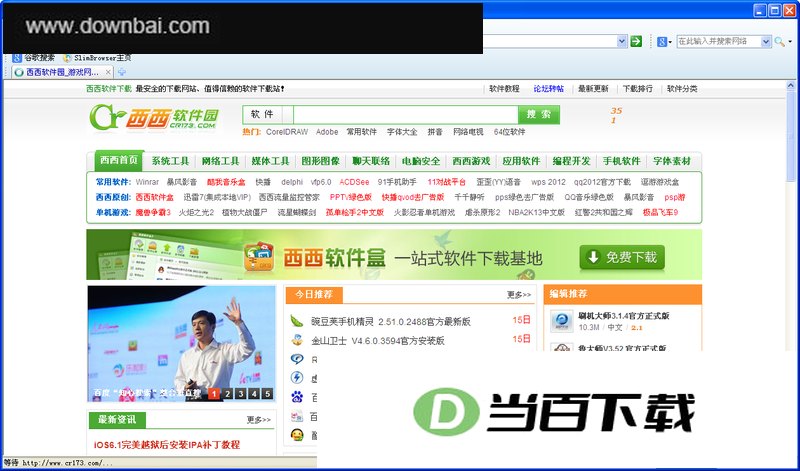Screen dimensions: 800x471
Task: Expand the web search box dropdown
Action: click(765, 42)
